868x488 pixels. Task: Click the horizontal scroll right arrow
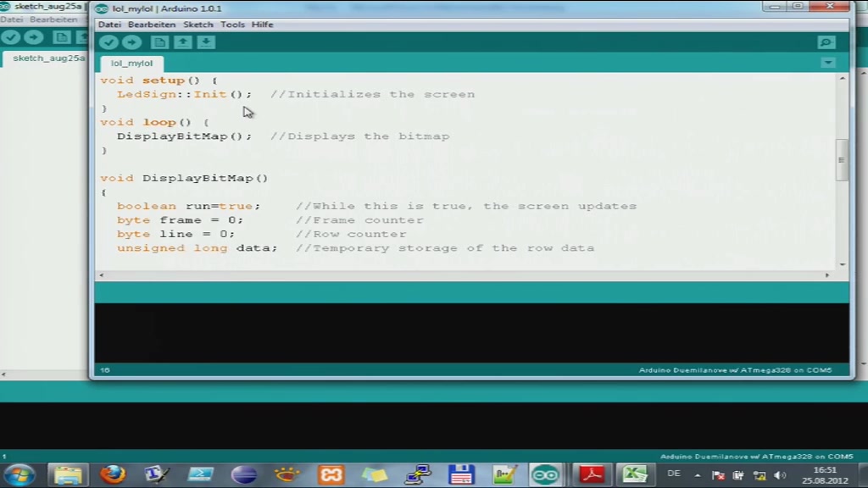click(x=827, y=275)
